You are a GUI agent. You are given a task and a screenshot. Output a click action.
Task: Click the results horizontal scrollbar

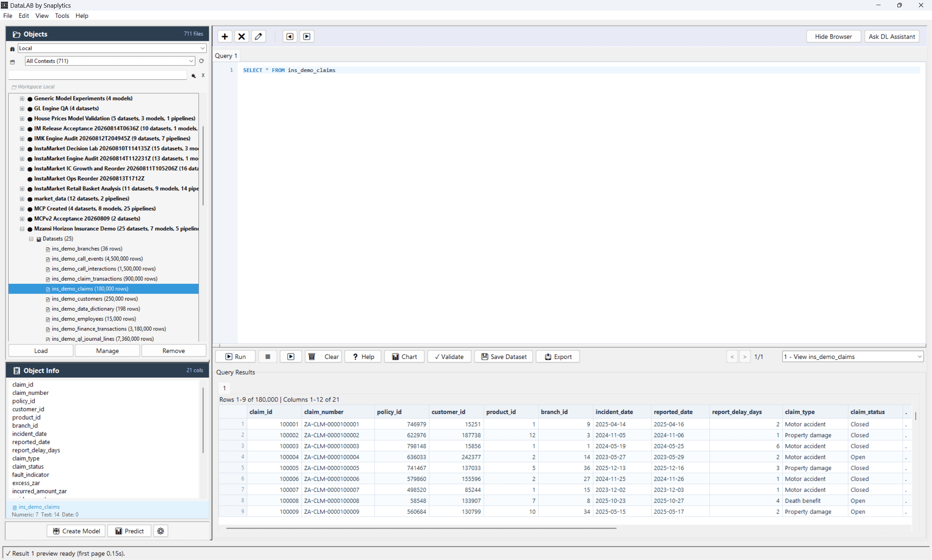(x=421, y=528)
